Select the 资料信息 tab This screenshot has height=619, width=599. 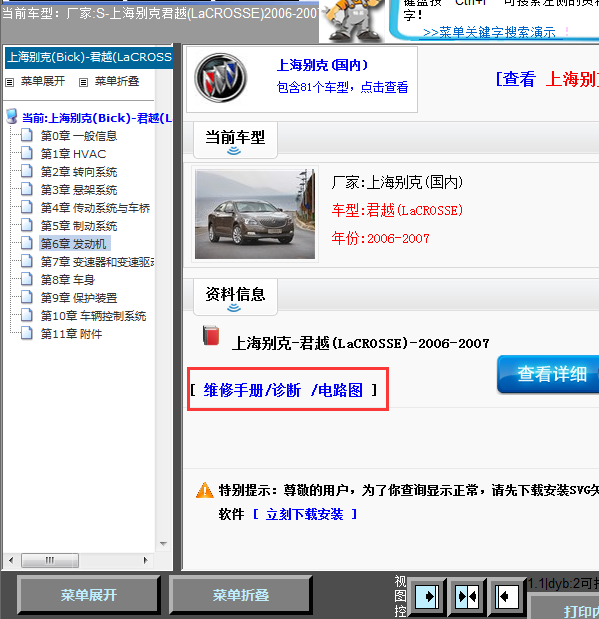[x=235, y=296]
